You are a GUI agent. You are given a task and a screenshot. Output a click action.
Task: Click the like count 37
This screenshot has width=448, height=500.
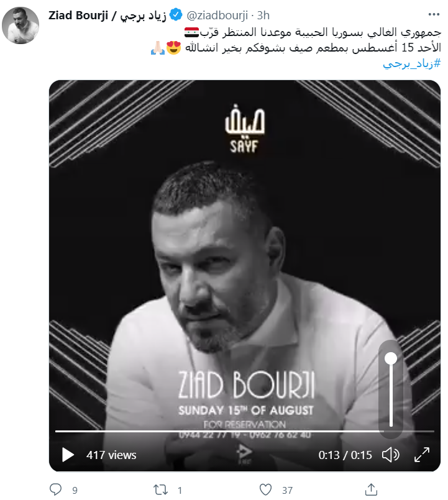pyautogui.click(x=287, y=491)
